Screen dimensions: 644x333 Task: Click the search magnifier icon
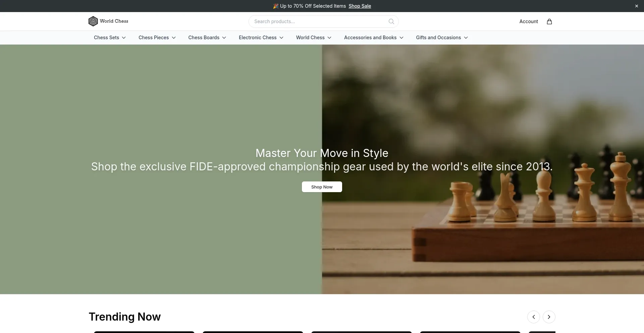391,21
